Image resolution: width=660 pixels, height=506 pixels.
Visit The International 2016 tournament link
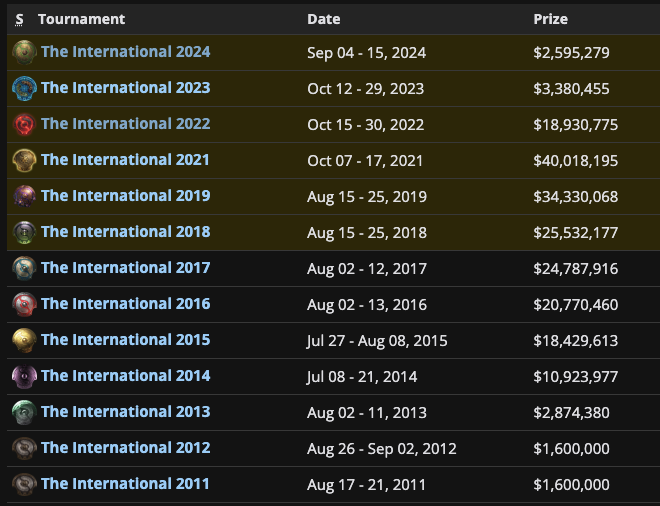[125, 304]
